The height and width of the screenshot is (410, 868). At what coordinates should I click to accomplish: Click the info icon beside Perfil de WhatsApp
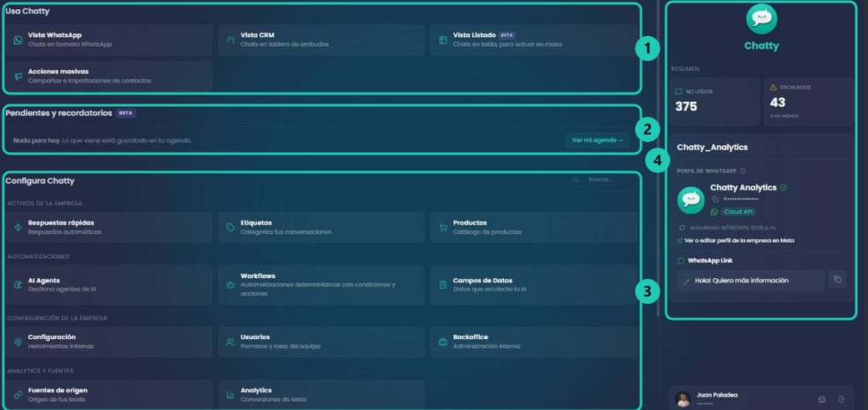742,171
